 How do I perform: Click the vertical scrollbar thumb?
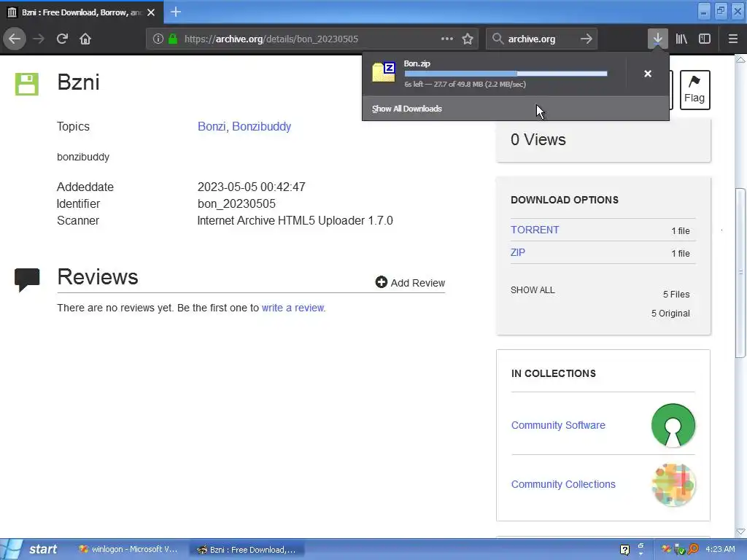[740, 273]
